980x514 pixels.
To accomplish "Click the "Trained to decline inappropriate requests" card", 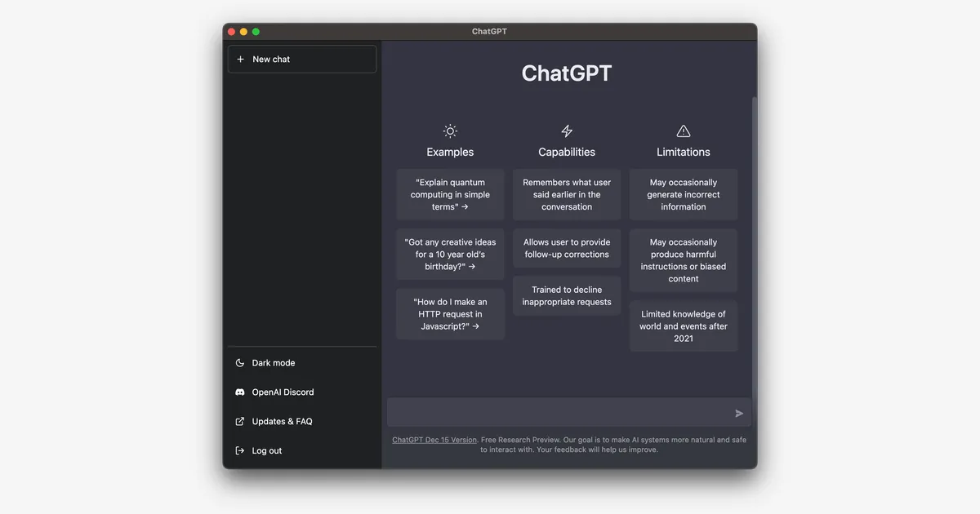I will pos(567,296).
